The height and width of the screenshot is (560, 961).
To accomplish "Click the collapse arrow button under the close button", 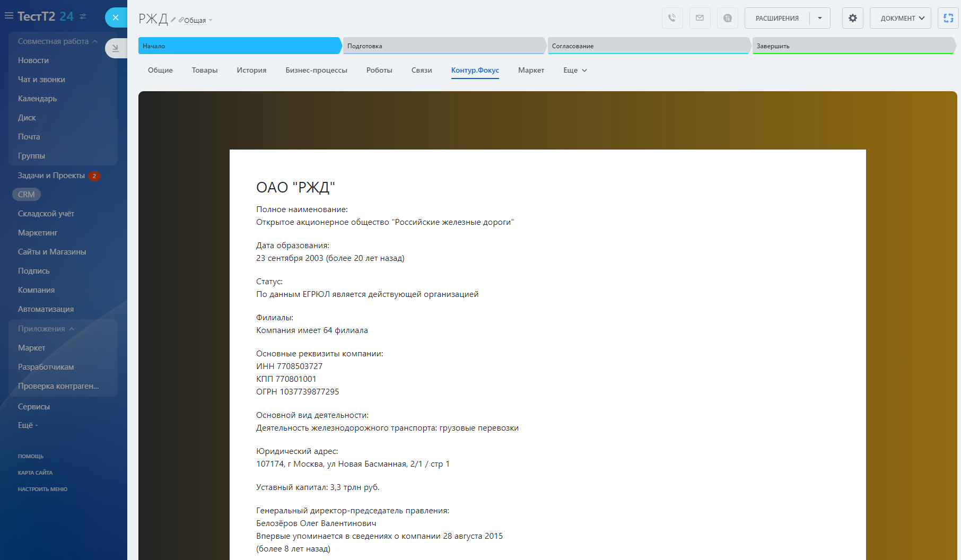I will [116, 48].
